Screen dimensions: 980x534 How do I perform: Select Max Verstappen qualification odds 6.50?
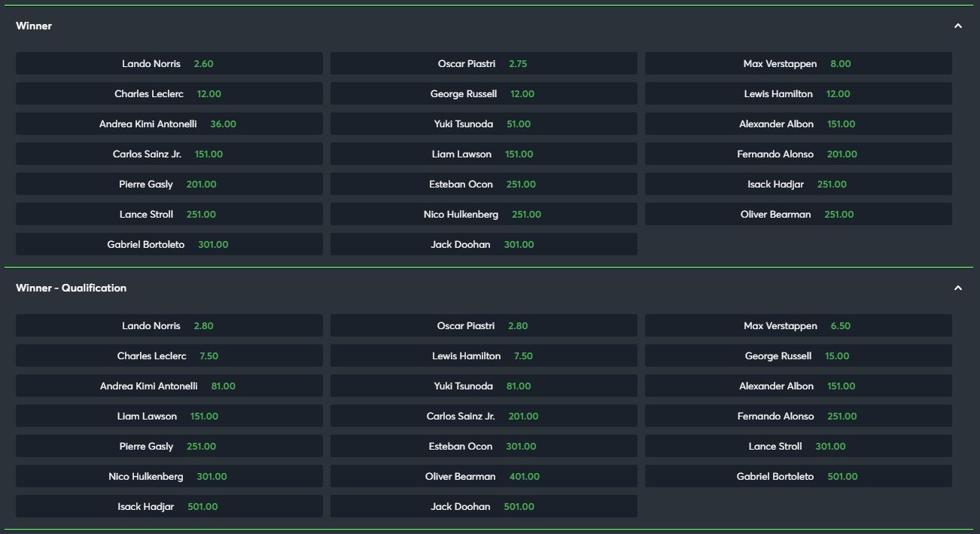(798, 326)
